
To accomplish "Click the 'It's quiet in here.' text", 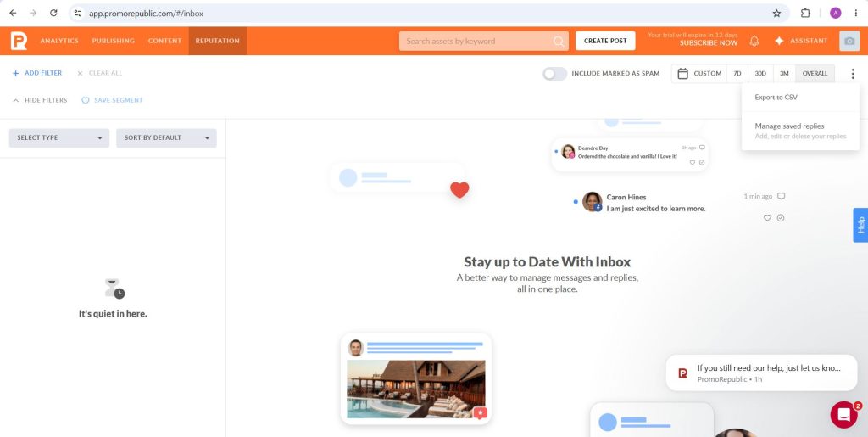I will click(x=113, y=314).
